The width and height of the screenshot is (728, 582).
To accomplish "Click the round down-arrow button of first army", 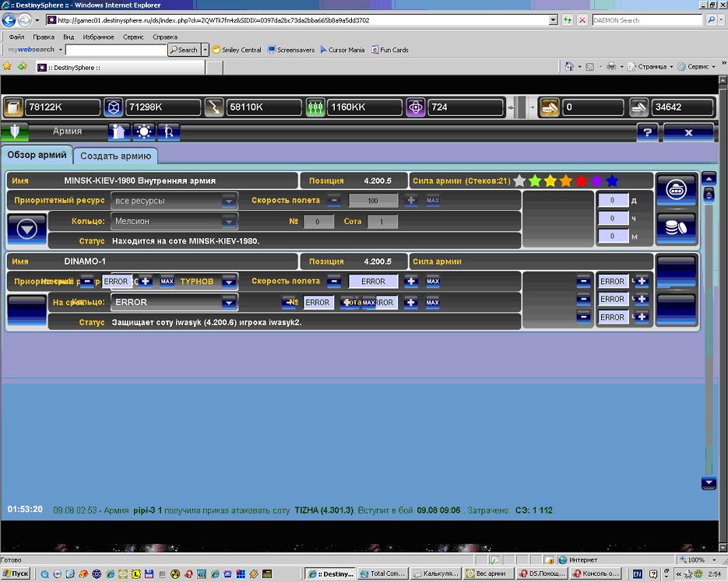I will tap(26, 230).
